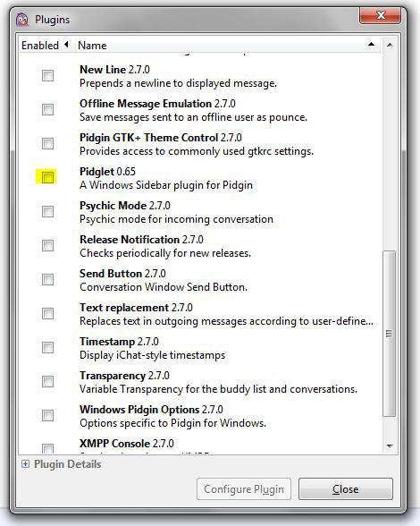Select the Pidglet 0.65 plugin row
The width and height of the screenshot is (420, 526).
tap(200, 178)
